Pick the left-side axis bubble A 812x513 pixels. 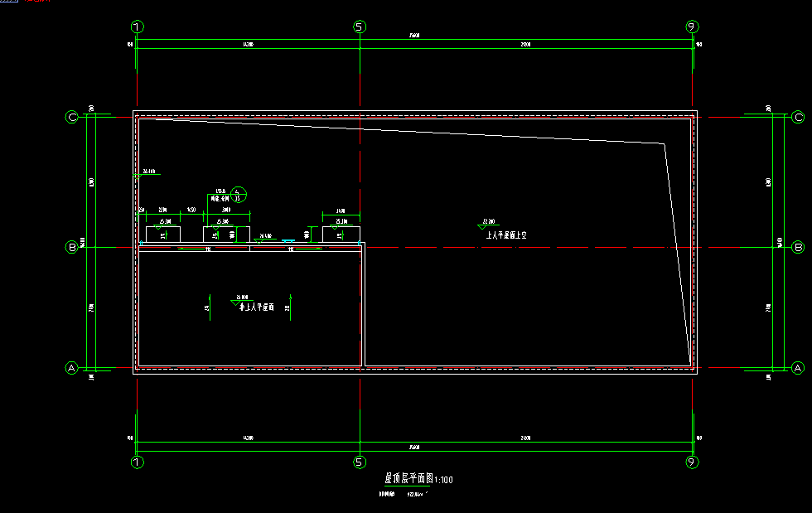pyautogui.click(x=72, y=367)
